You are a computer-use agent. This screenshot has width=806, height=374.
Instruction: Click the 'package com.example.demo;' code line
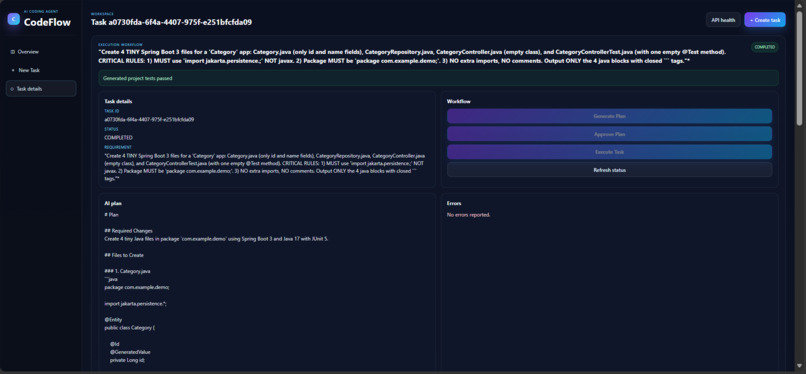(137, 287)
